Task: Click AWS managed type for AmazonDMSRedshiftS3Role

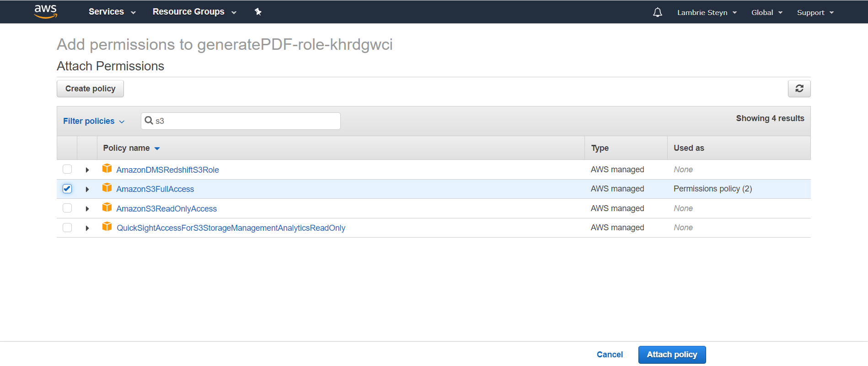Action: click(617, 170)
